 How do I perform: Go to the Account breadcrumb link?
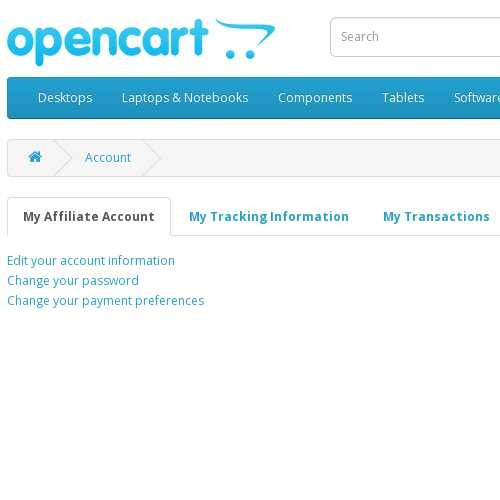(x=108, y=157)
